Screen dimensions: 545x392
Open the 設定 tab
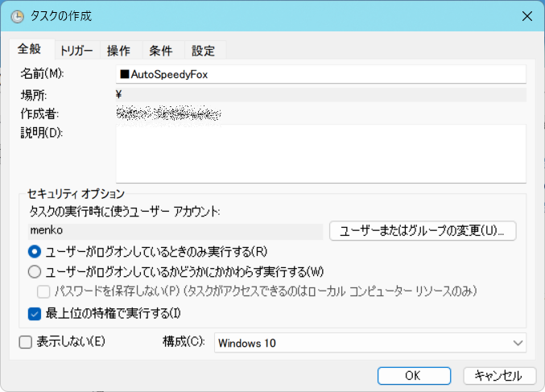(x=204, y=51)
